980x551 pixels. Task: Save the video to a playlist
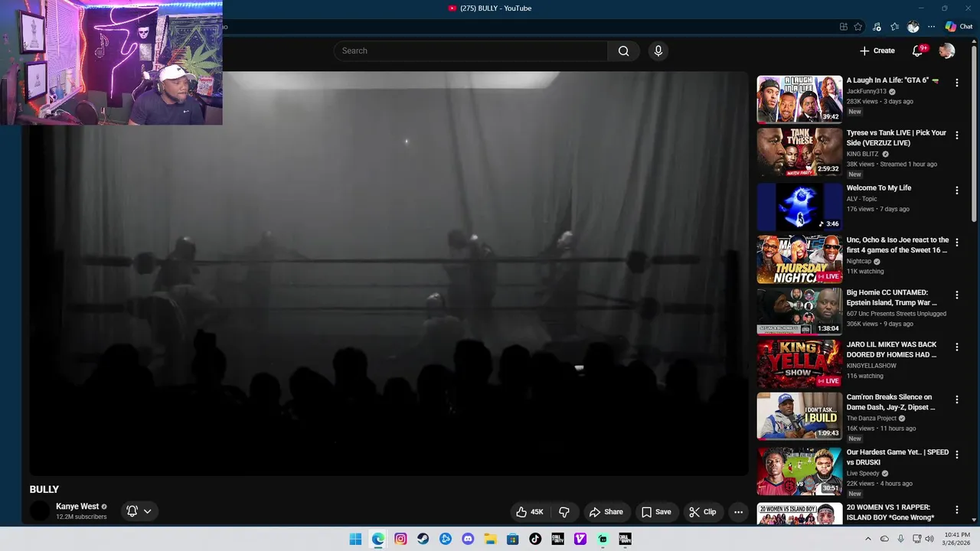pos(656,512)
